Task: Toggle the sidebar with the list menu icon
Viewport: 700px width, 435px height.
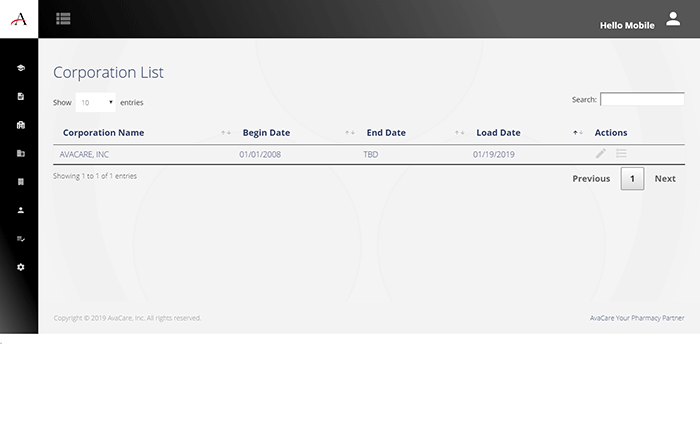Action: coord(63,19)
